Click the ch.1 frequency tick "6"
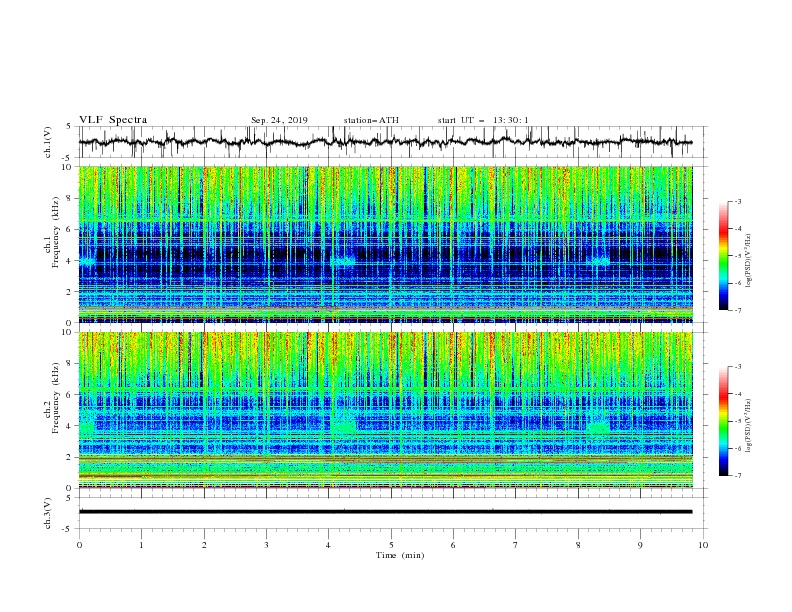Viewport: 792px width, 612px height. click(69, 229)
